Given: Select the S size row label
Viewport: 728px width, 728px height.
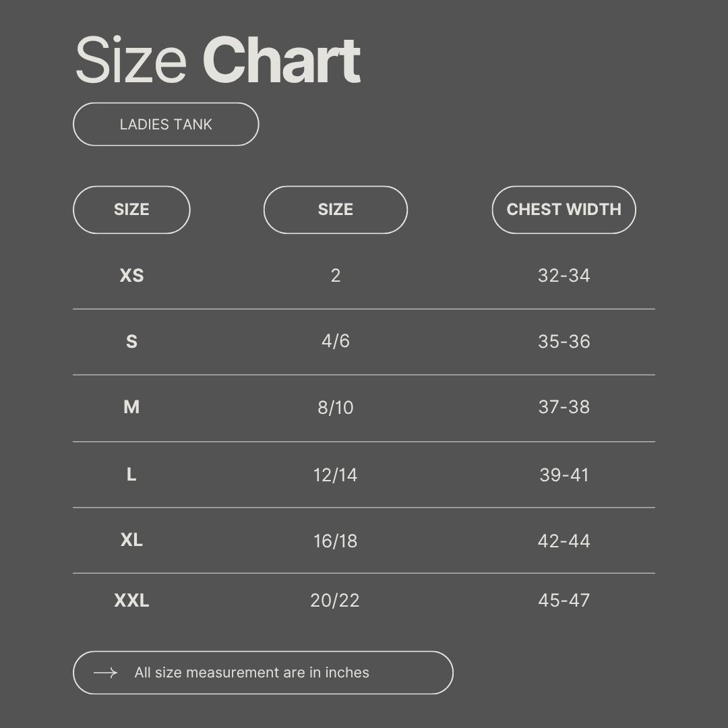Looking at the screenshot, I should point(131,342).
